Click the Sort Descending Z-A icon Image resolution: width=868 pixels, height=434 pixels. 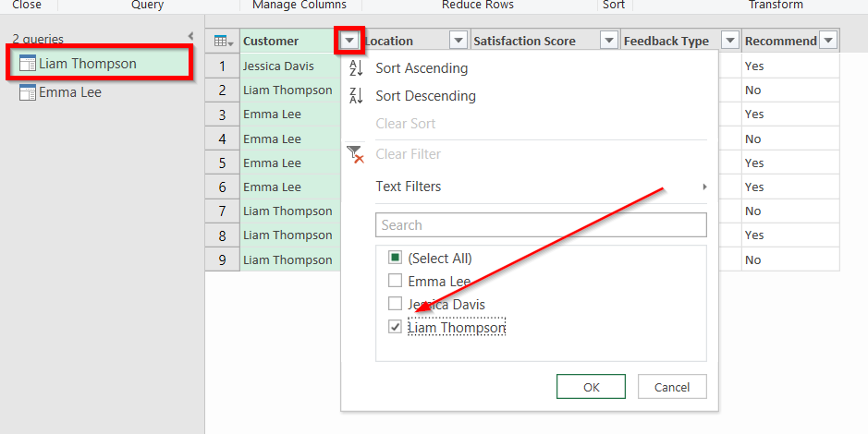pyautogui.click(x=355, y=96)
